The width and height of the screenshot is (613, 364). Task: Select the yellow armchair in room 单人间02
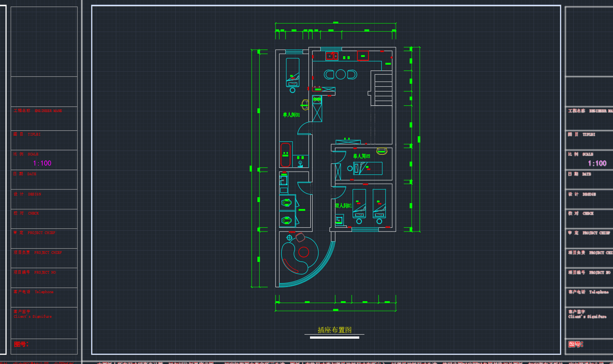pyautogui.click(x=382, y=151)
